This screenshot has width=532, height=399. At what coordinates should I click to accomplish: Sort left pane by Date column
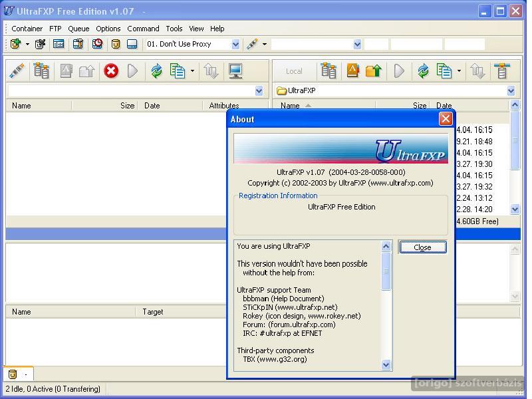170,106
